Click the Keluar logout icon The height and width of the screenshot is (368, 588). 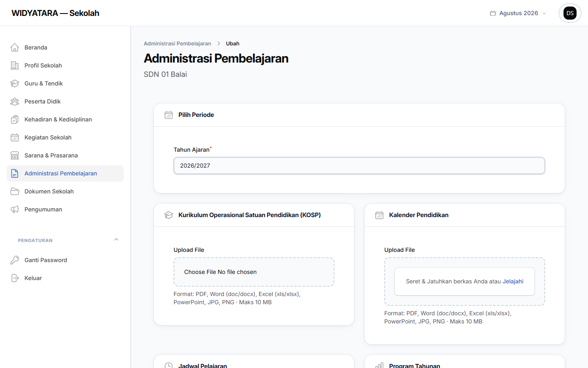pyautogui.click(x=15, y=278)
